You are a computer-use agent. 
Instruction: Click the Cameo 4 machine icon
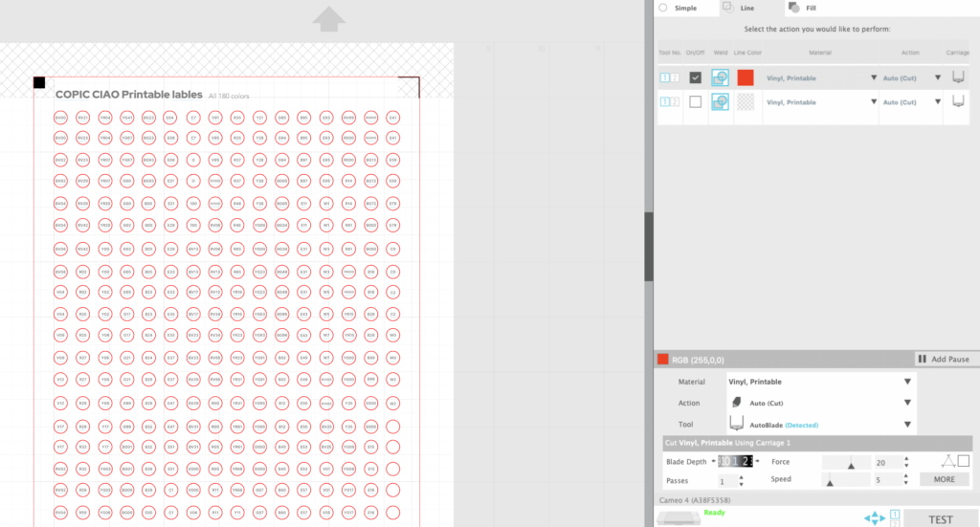point(679,516)
